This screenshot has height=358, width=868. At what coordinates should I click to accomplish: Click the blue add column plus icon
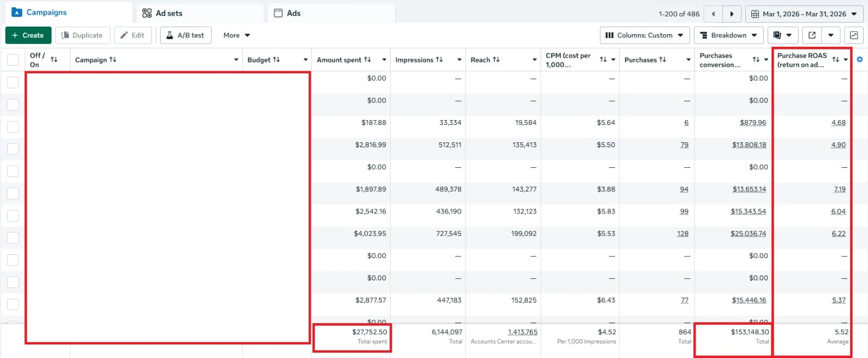coord(860,60)
